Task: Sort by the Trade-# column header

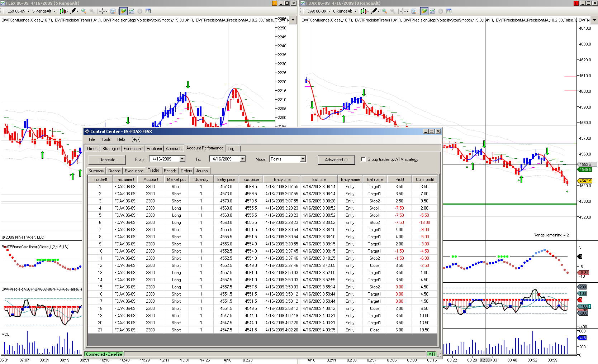Action: 100,179
